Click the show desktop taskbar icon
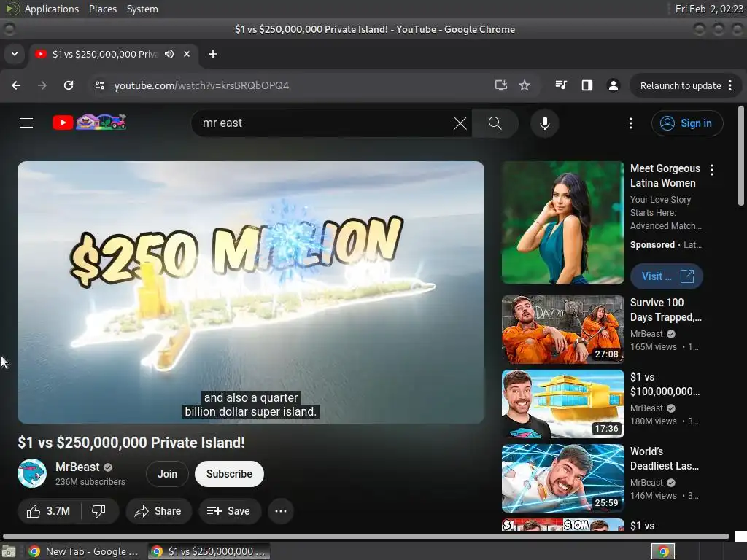The width and height of the screenshot is (747, 560). point(9,551)
